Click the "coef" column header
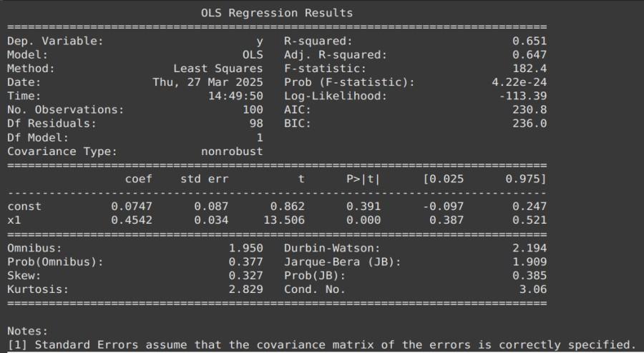Viewport: 644px width, 353px height. pyautogui.click(x=138, y=179)
